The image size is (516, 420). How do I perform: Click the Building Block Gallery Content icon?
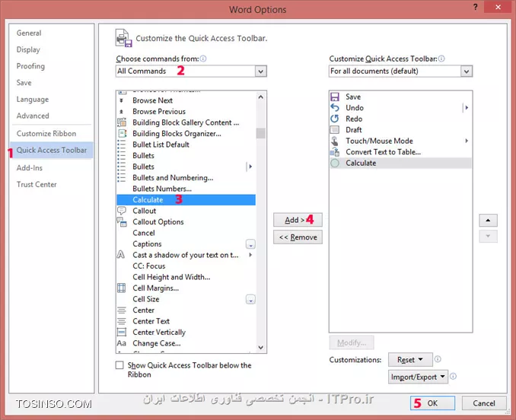point(122,123)
